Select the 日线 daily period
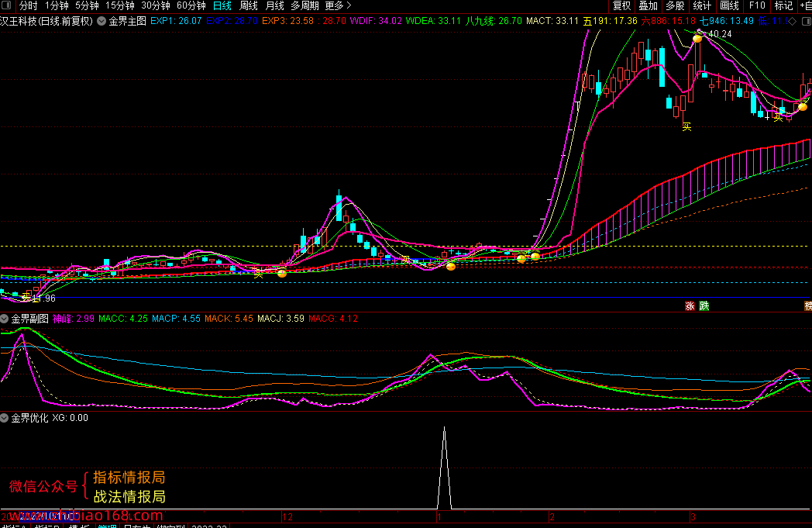The image size is (812, 528). click(x=222, y=5)
